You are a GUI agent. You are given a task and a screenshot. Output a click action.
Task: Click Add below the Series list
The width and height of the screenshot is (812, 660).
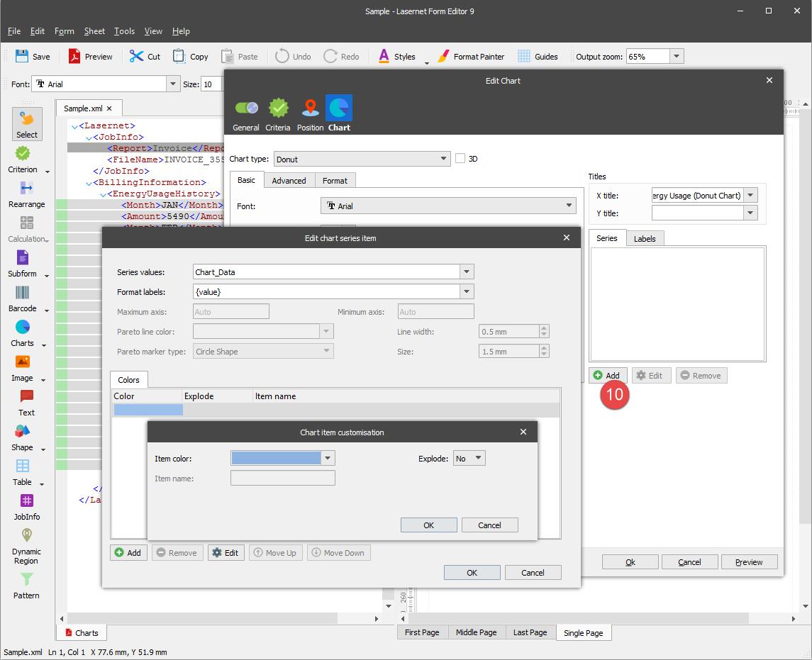(608, 375)
